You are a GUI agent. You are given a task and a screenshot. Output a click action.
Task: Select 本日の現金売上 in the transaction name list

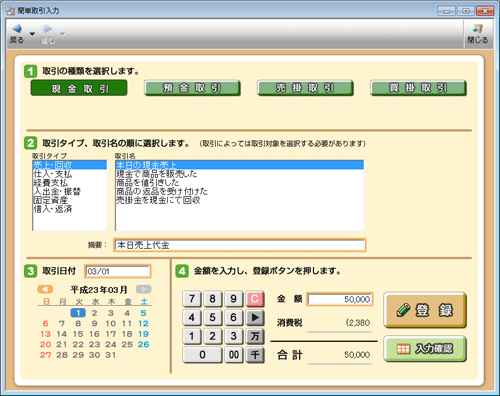(x=240, y=165)
